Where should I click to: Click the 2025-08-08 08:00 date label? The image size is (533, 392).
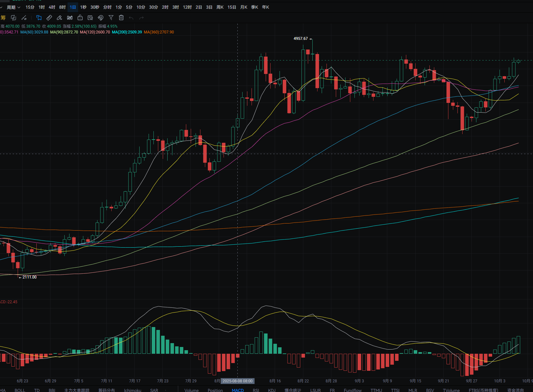click(237, 381)
